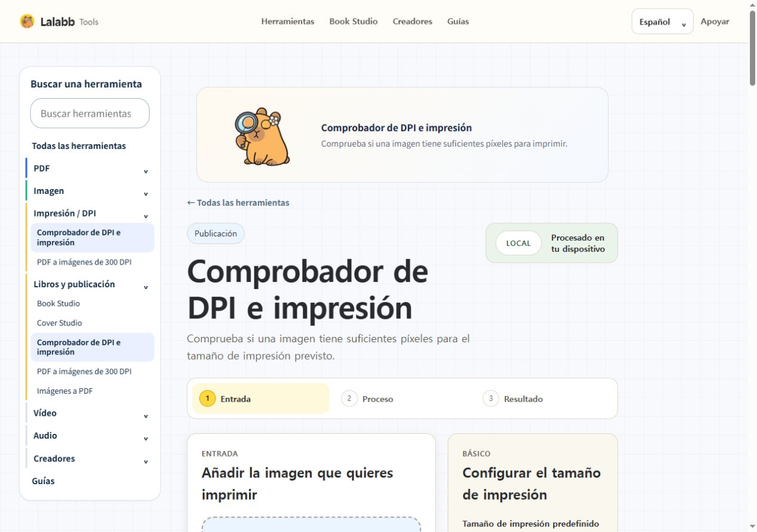Open Cover Studio in the sidebar
This screenshot has height=532, width=757.
pos(59,323)
